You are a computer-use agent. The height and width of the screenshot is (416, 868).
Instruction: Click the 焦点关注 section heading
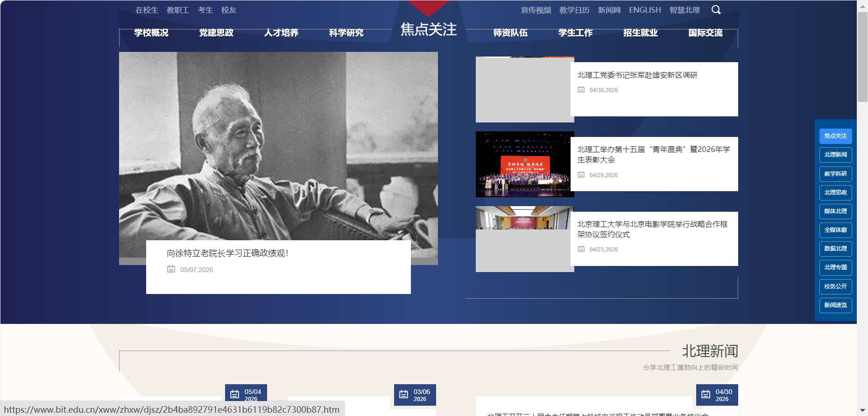pos(429,29)
